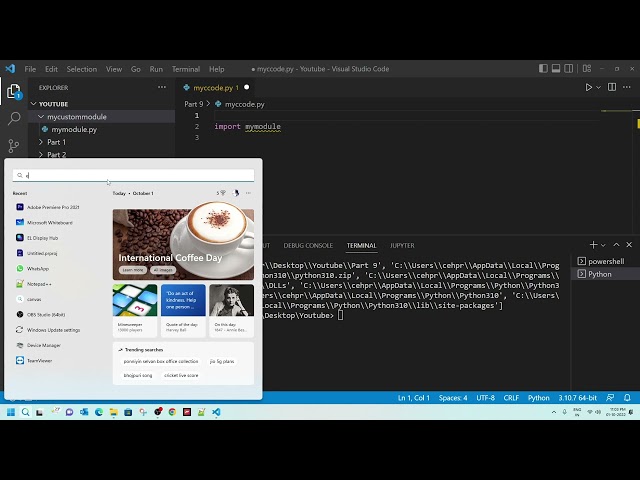Open Notepad++ from the Recent list

pos(39,284)
